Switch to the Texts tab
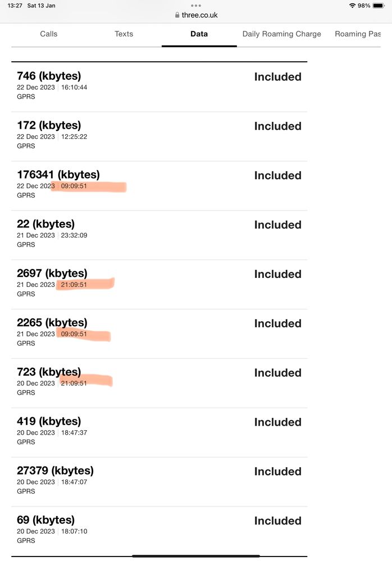 [x=124, y=34]
